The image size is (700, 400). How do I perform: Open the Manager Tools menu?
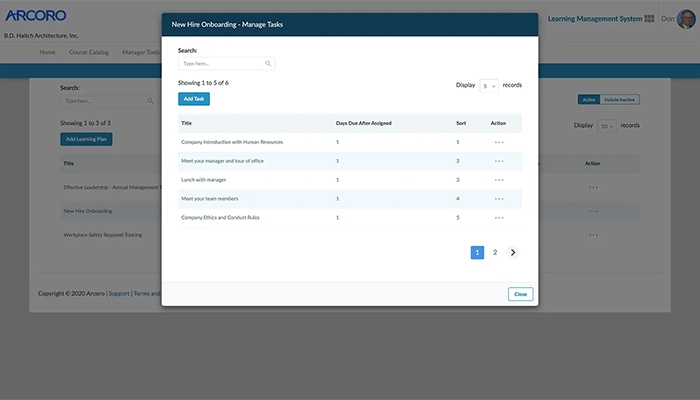coord(141,52)
